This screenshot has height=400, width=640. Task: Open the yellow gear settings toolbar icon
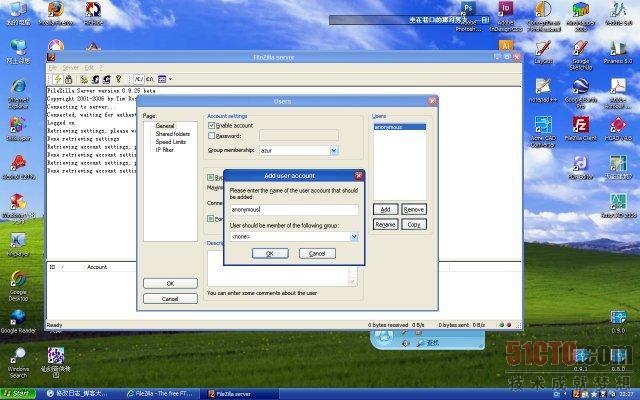84,79
